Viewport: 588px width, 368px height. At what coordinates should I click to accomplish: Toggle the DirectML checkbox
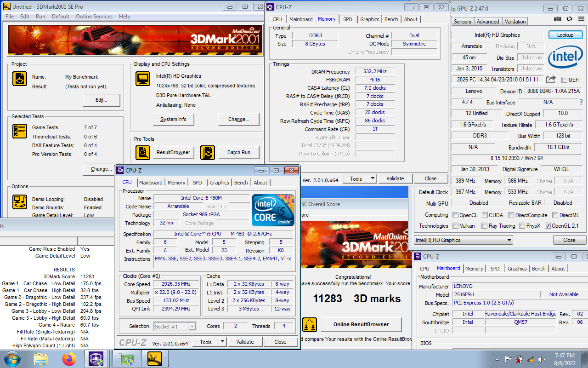point(555,215)
